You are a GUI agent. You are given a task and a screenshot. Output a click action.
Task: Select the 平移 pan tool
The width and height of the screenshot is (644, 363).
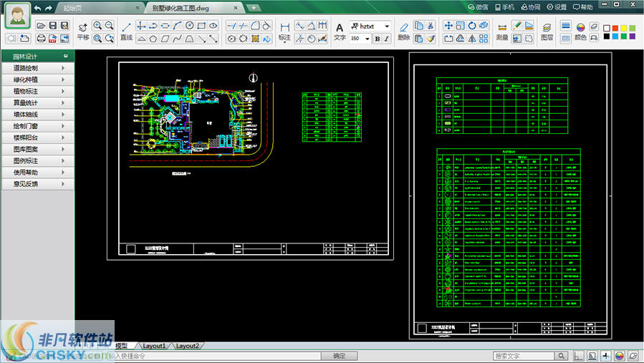[x=83, y=32]
